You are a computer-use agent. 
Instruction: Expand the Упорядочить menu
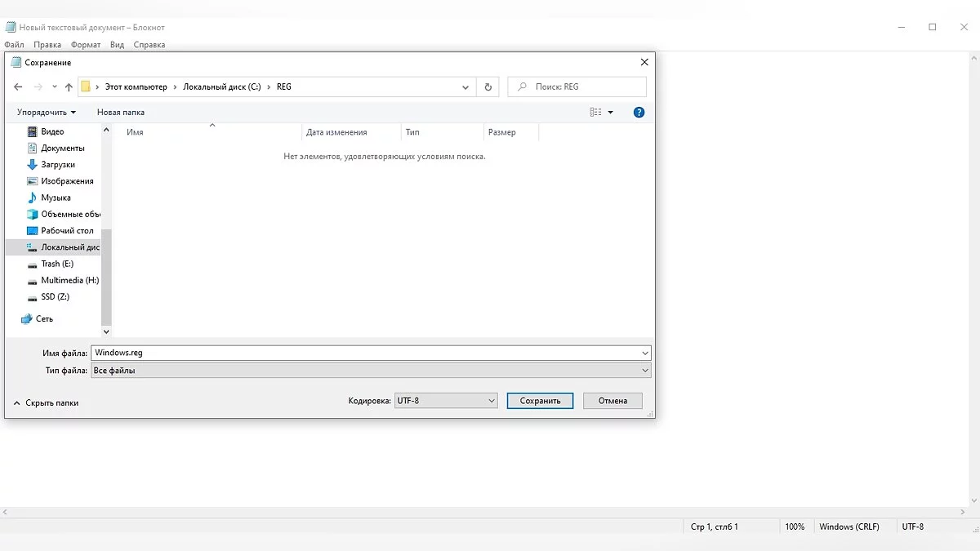46,112
